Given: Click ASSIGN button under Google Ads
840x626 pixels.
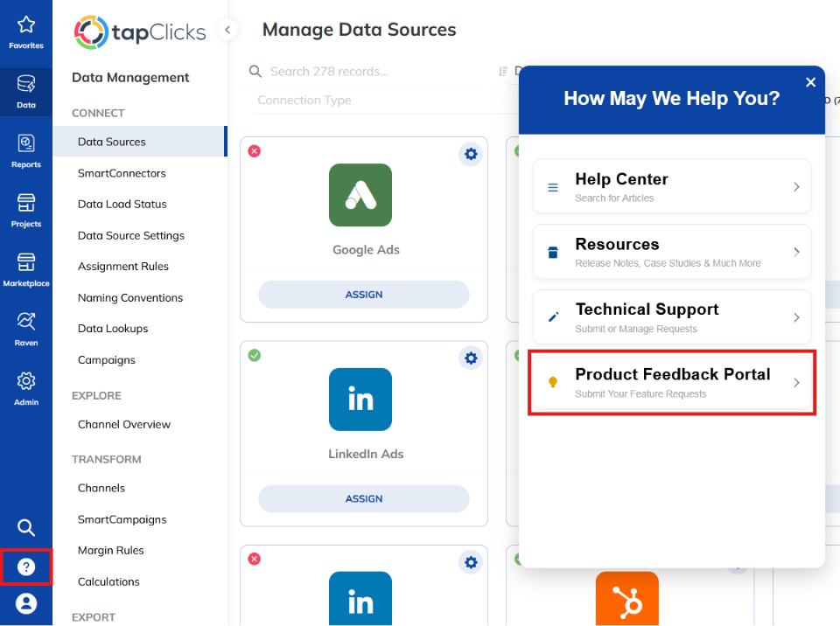Looking at the screenshot, I should click(364, 295).
